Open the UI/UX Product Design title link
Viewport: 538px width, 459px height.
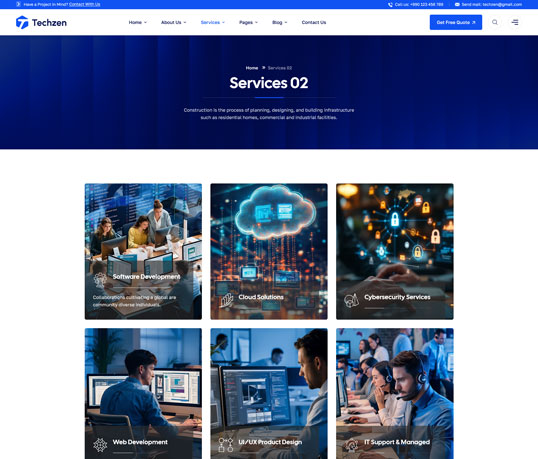270,442
